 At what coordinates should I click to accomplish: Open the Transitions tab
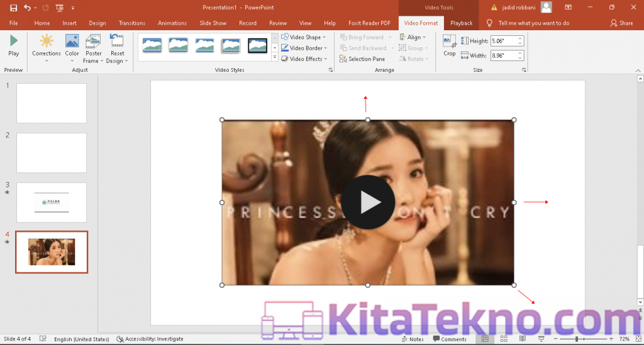[132, 23]
